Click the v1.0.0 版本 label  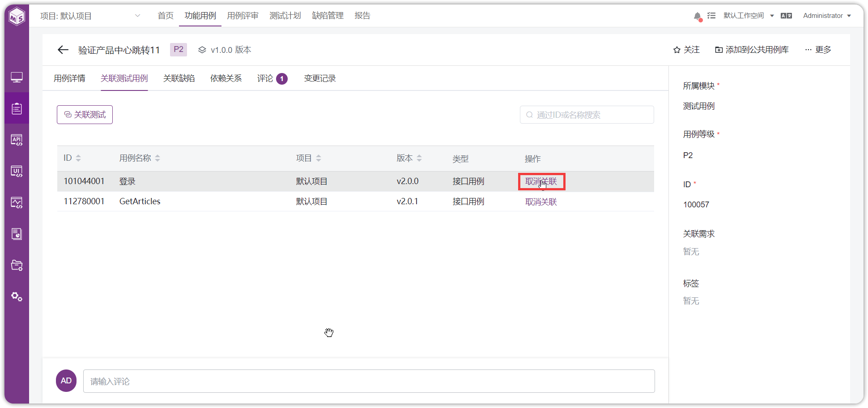tap(231, 50)
